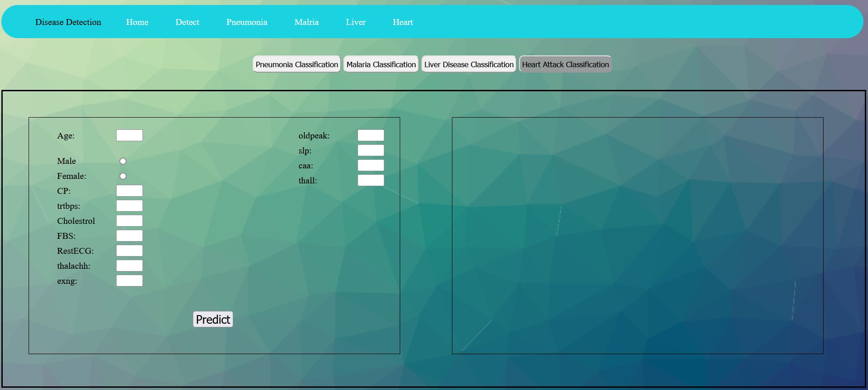Click the "Female:" label text
Screen dimensions: 868x390
[x=72, y=176]
